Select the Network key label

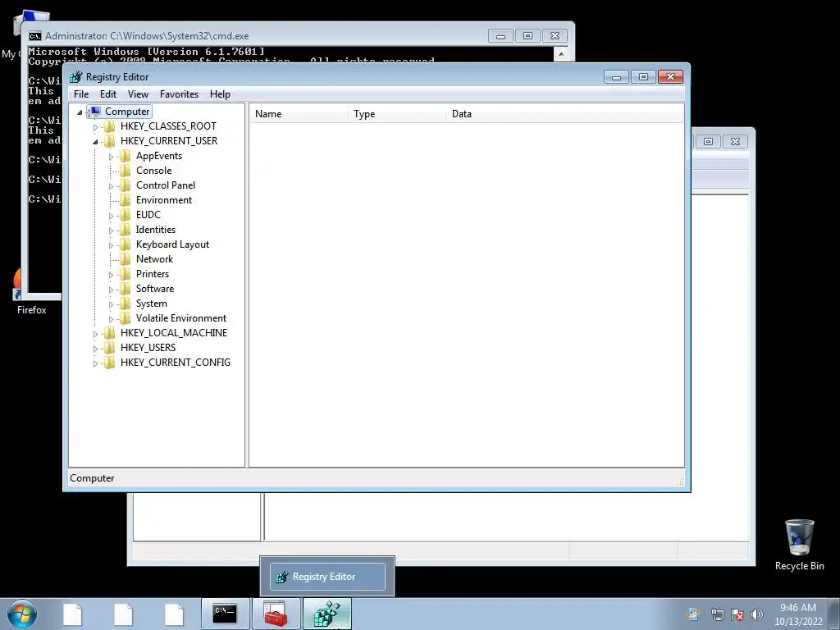[x=154, y=258]
